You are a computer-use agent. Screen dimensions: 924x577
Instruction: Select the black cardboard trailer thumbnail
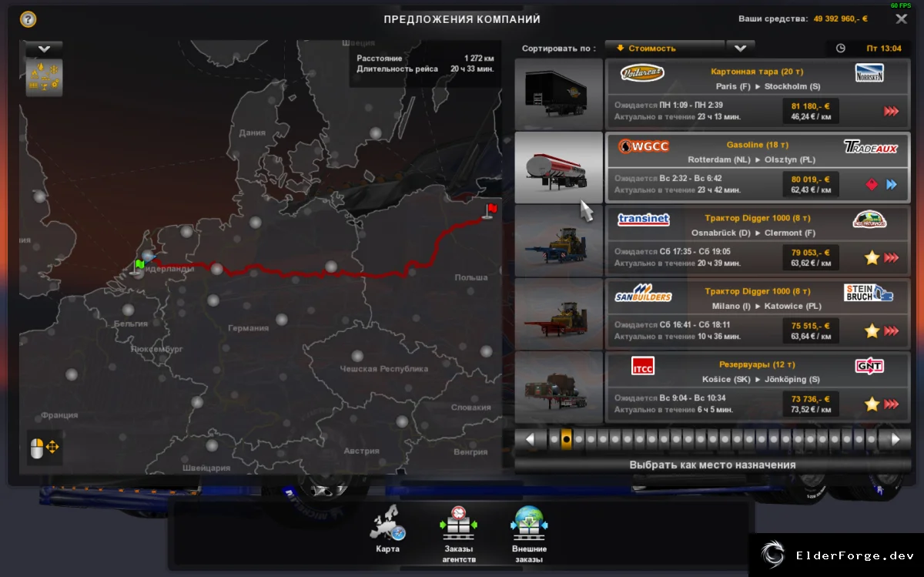(x=559, y=93)
